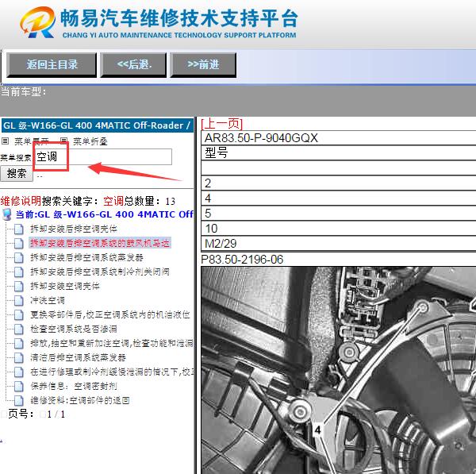Open 在进行修理或制冷剂缓慢泄漏的情况下 entry
Screen dimensions: 476x474
click(x=112, y=372)
